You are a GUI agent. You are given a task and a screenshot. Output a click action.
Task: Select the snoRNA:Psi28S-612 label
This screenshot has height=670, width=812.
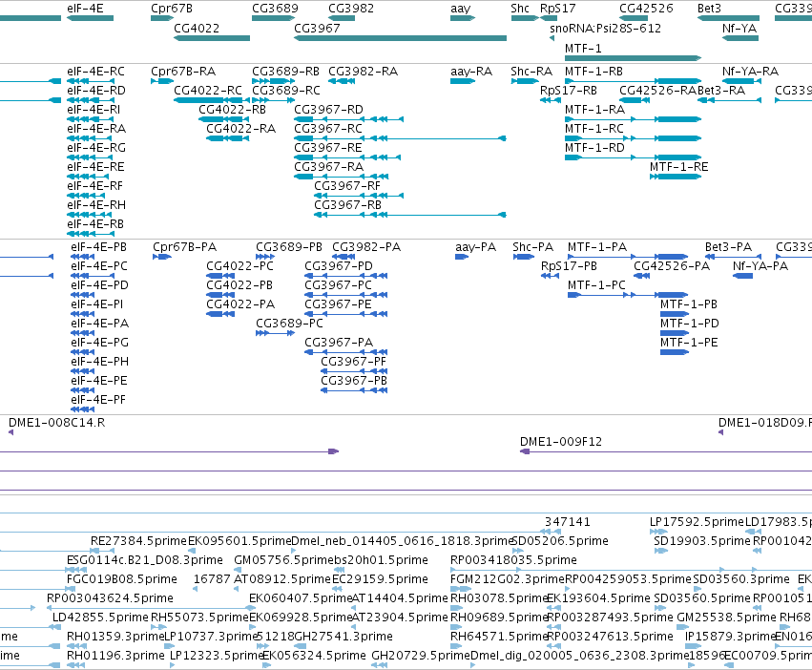click(605, 28)
